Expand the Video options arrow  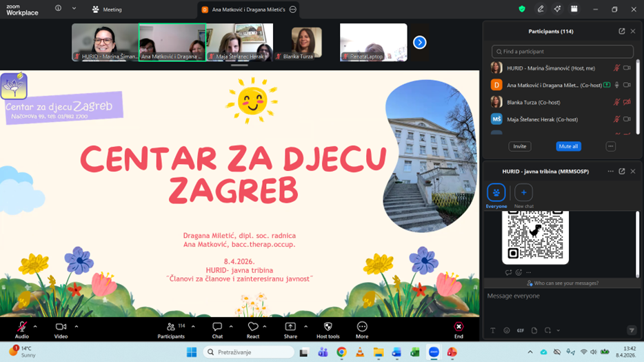(x=76, y=326)
